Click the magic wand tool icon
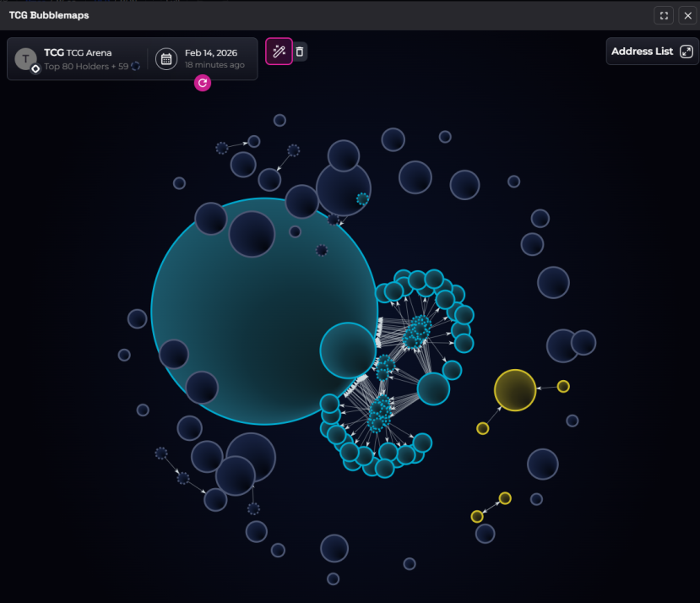This screenshot has width=700, height=603. pos(279,52)
